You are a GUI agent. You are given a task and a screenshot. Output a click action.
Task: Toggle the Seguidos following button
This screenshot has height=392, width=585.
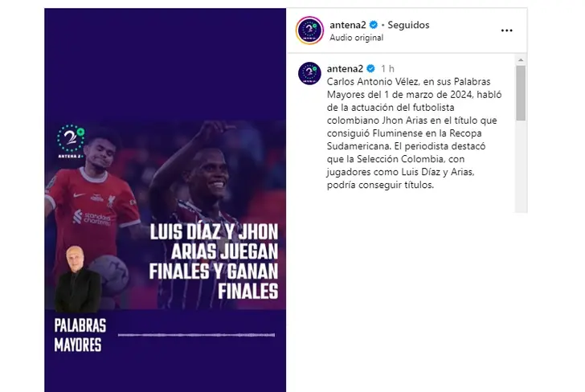408,25
